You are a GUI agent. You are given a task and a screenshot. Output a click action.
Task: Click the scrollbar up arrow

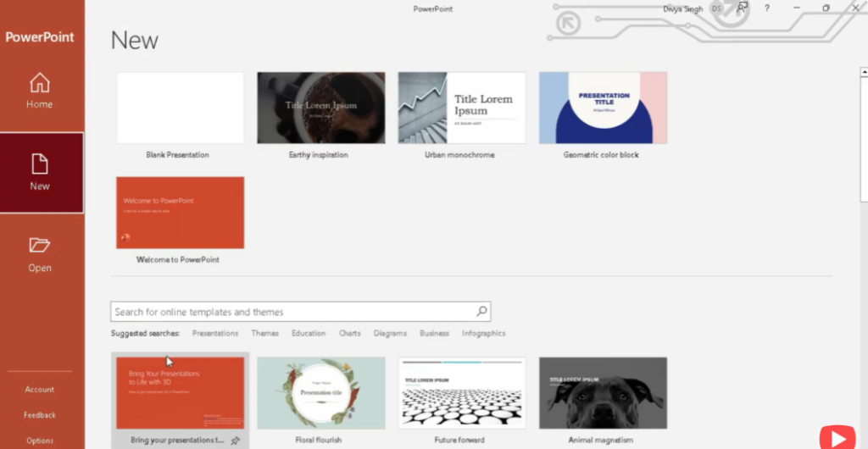(864, 72)
